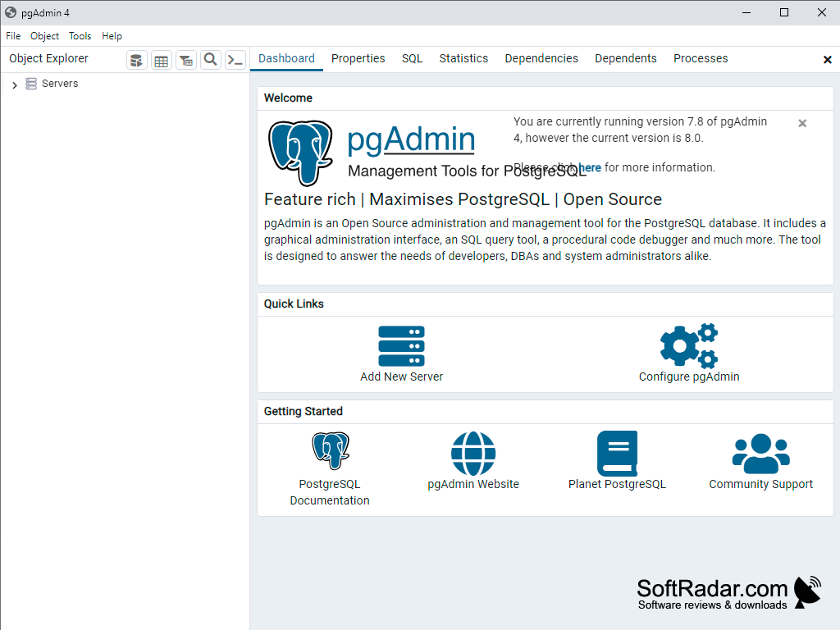Switch to the Processes tab

pos(701,58)
